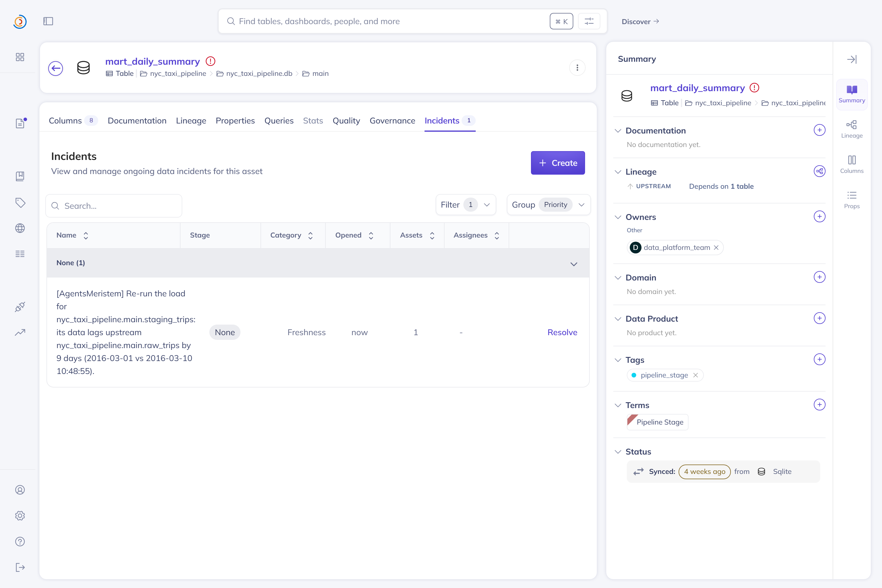Click red alert icon beside header mart_daily_summary
Viewport: 882px width, 588px height.
[211, 61]
